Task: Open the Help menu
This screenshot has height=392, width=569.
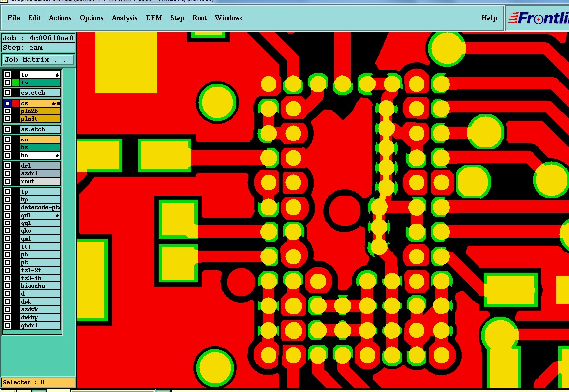Action: click(489, 18)
